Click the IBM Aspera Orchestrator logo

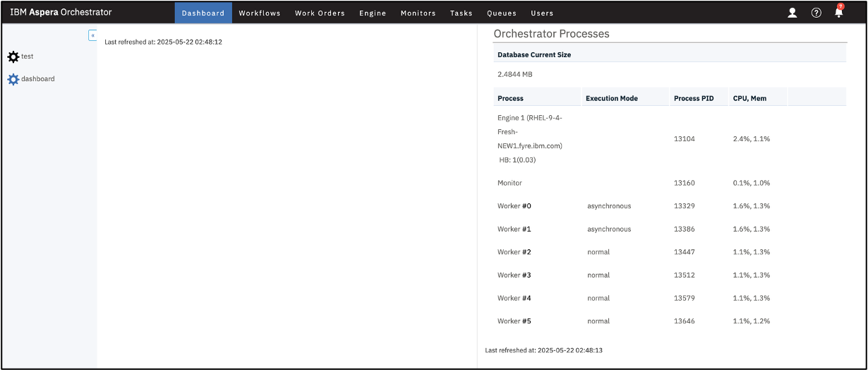(x=61, y=12)
